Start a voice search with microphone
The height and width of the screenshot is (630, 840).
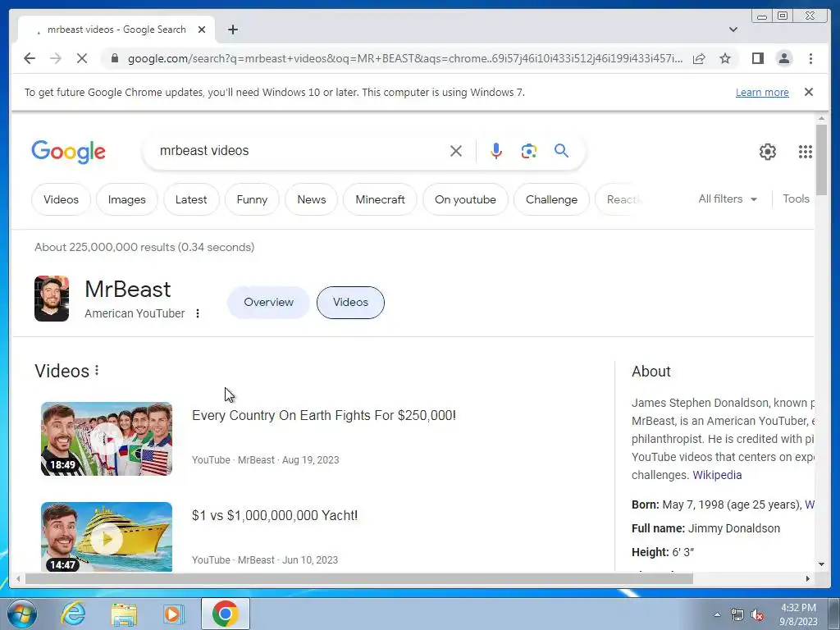[x=496, y=151]
